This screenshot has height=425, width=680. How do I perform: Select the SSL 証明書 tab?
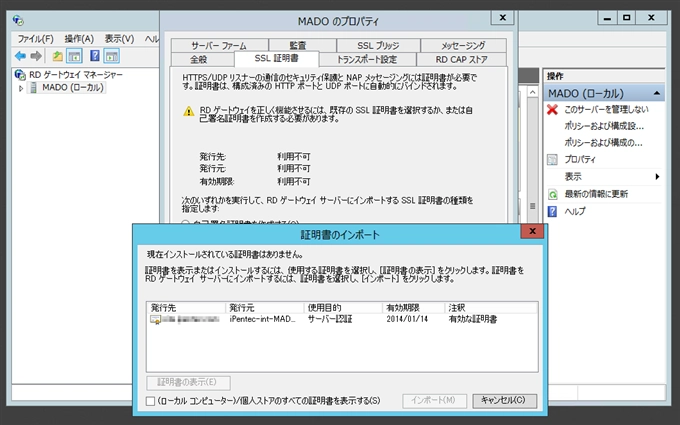point(276,59)
